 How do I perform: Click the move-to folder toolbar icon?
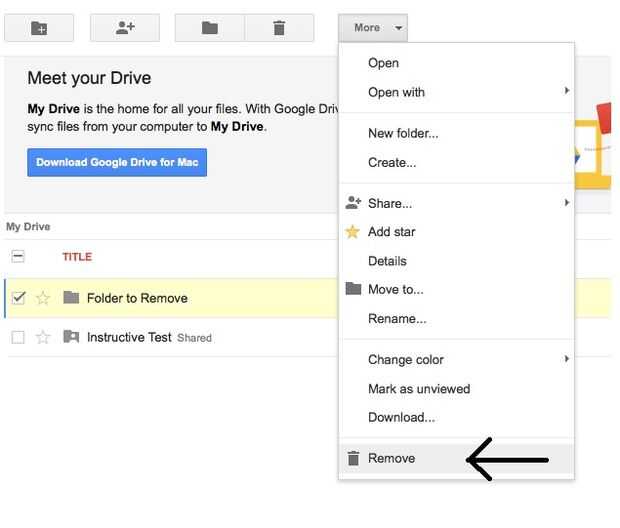click(210, 28)
